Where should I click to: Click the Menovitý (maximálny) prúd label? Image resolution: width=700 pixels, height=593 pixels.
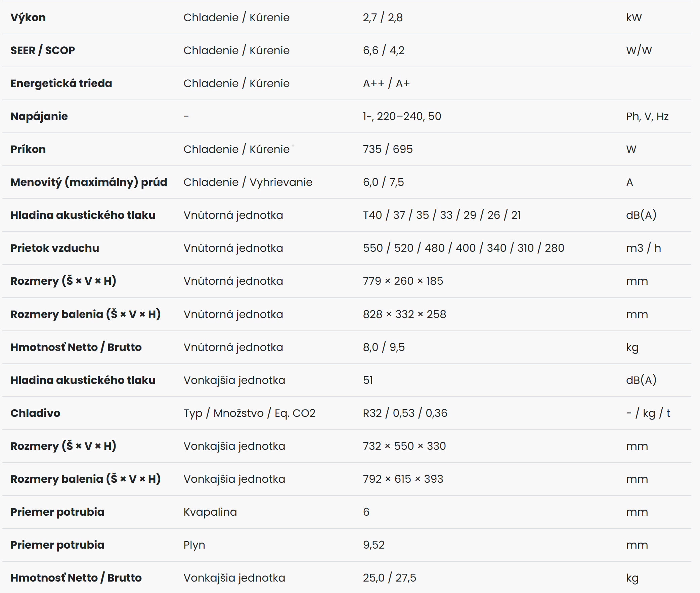click(89, 182)
